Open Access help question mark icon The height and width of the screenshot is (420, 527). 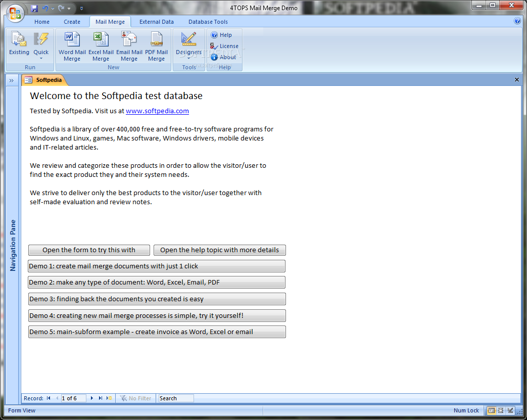517,21
